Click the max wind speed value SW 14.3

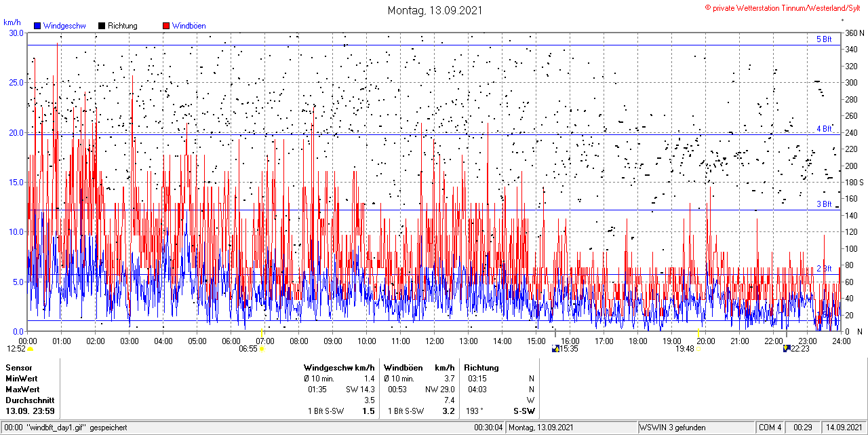coord(360,390)
